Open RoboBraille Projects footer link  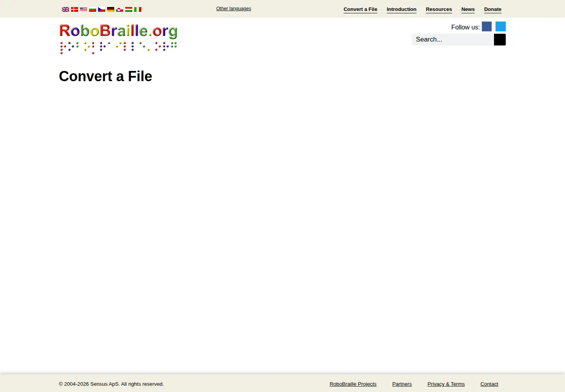click(x=353, y=384)
